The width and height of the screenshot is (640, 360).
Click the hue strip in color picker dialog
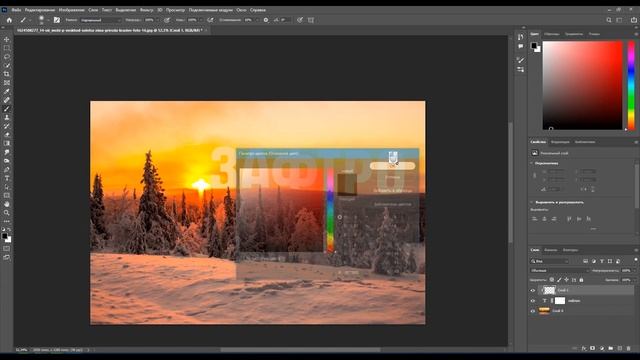[330, 210]
